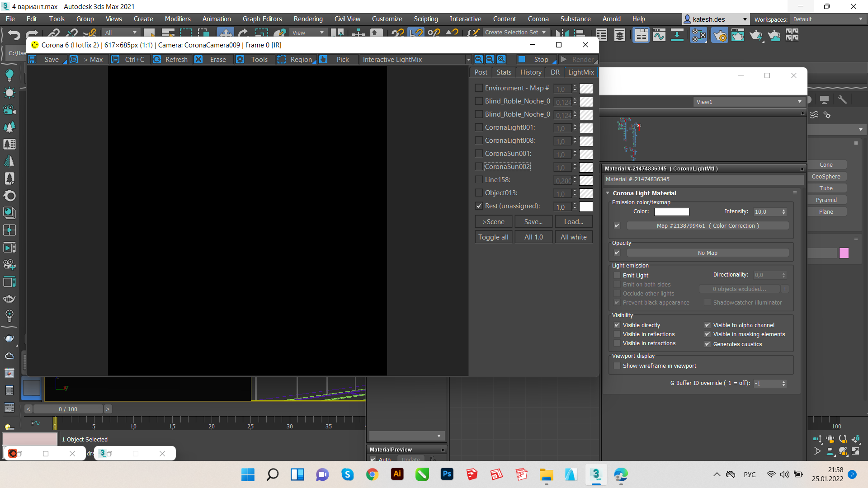Screen dimensions: 868x488
Task: Click the All white button
Action: 573,237
